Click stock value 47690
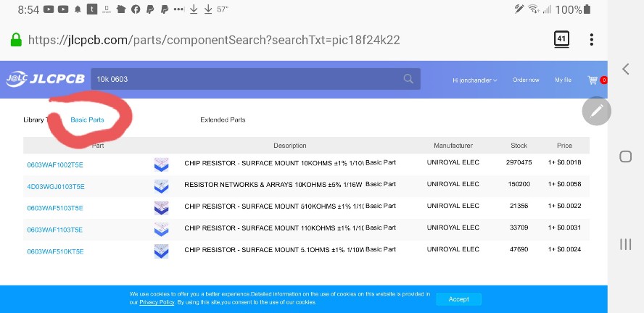 519,249
